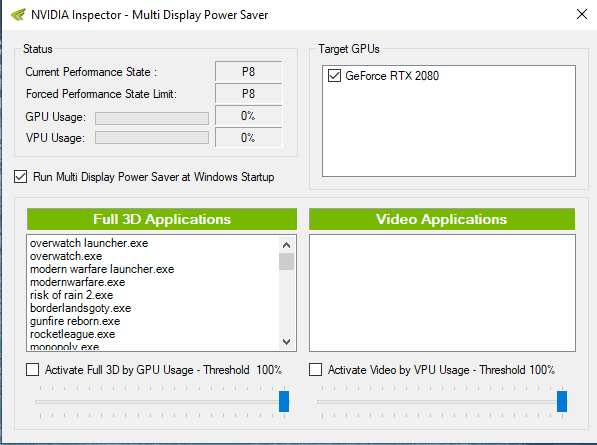Enable Activate Full 3D by GPU Usage
This screenshot has height=445, width=597.
(32, 370)
